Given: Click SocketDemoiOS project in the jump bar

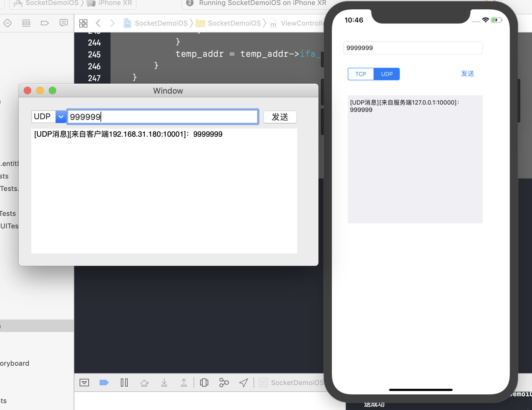Looking at the screenshot, I should (156, 23).
